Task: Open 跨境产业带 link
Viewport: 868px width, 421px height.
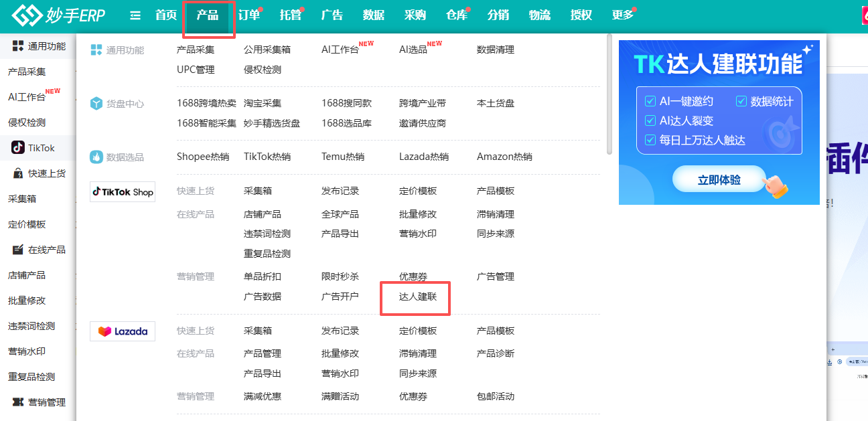Action: pyautogui.click(x=423, y=103)
